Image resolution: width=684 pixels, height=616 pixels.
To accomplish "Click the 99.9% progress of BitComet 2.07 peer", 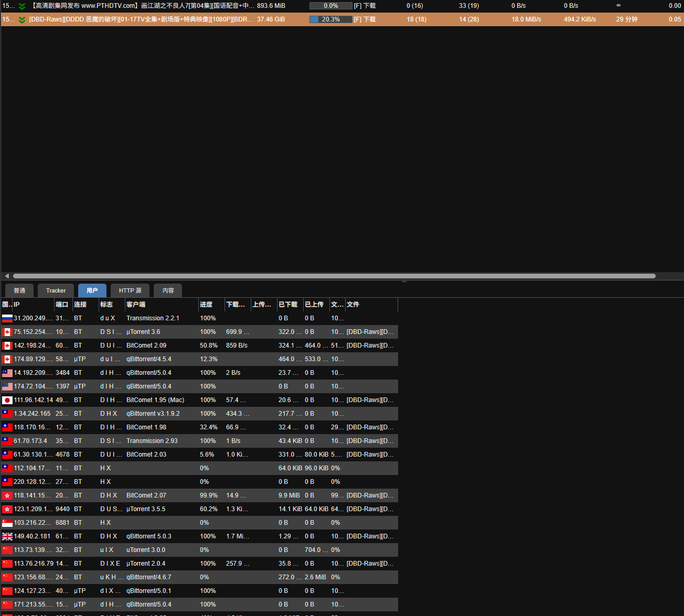I will tap(209, 495).
